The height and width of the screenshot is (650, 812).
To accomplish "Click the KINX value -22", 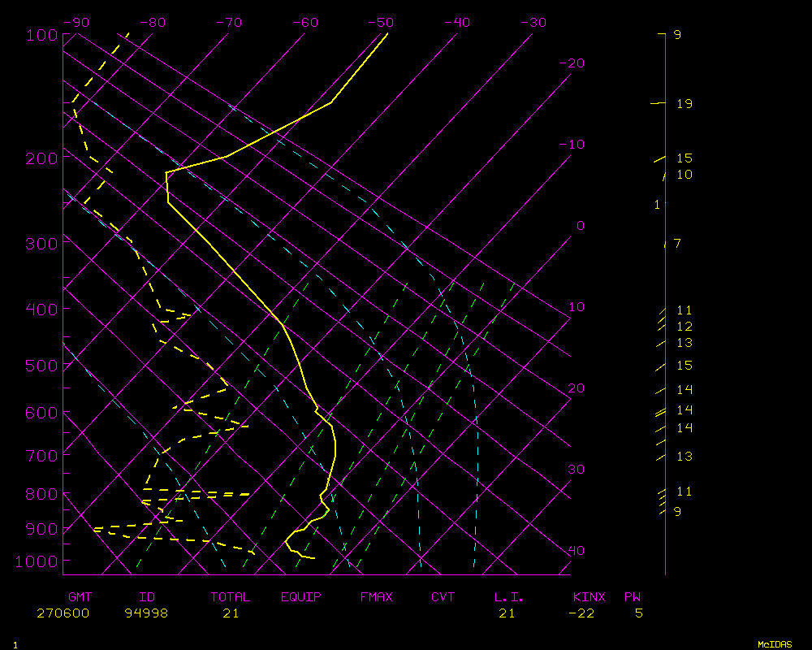I will pos(581,613).
